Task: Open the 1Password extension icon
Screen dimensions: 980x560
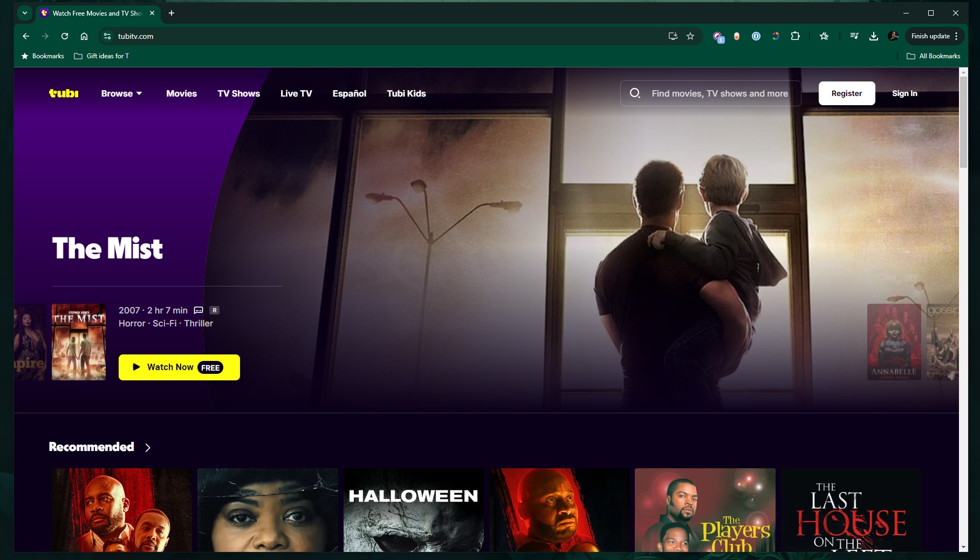Action: [756, 36]
